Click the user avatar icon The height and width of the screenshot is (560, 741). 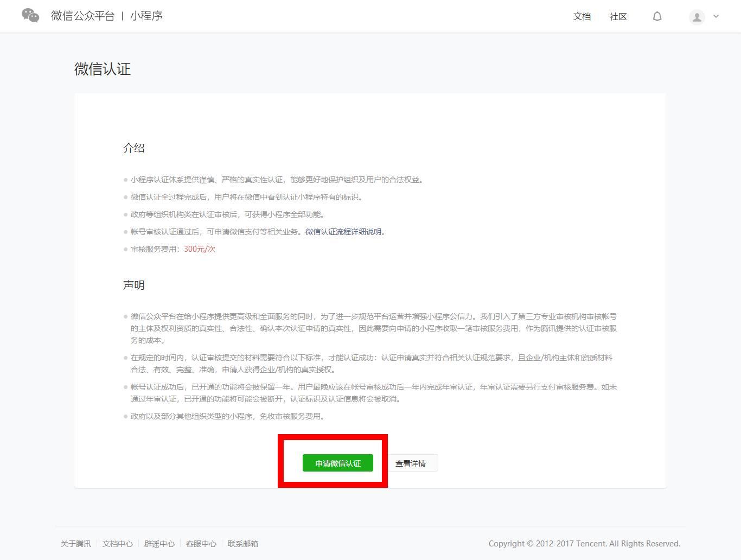697,17
